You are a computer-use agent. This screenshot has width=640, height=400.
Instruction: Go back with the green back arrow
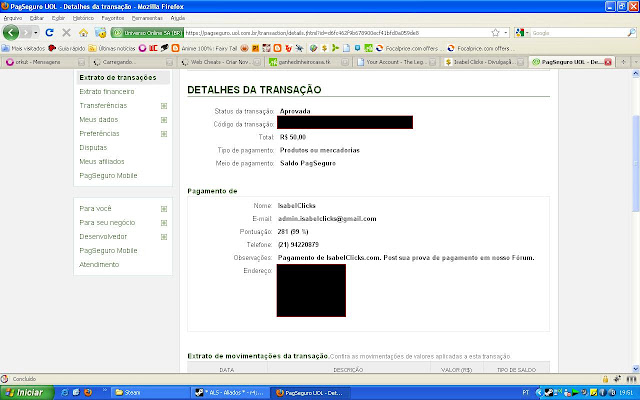tap(11, 32)
